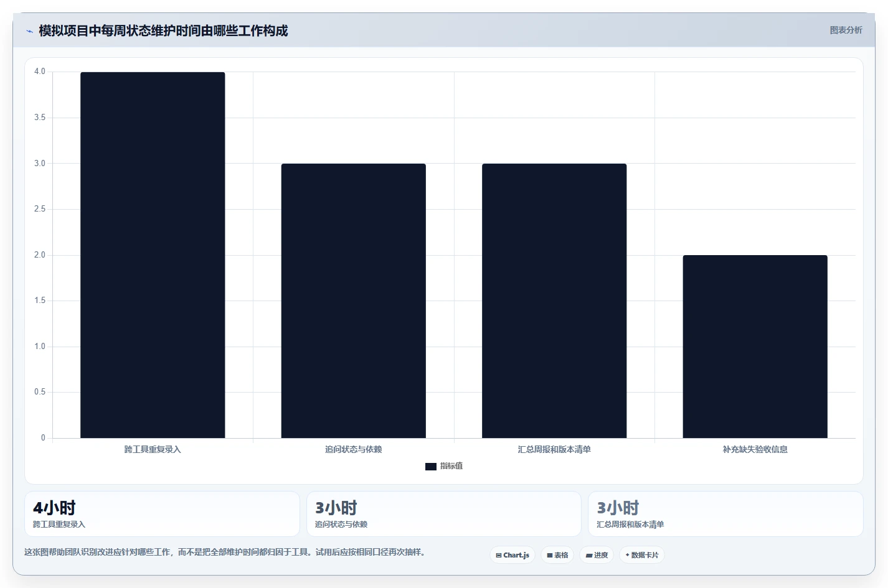Toggle the 指标值 legend color swatch
888x588 pixels.
click(x=431, y=467)
